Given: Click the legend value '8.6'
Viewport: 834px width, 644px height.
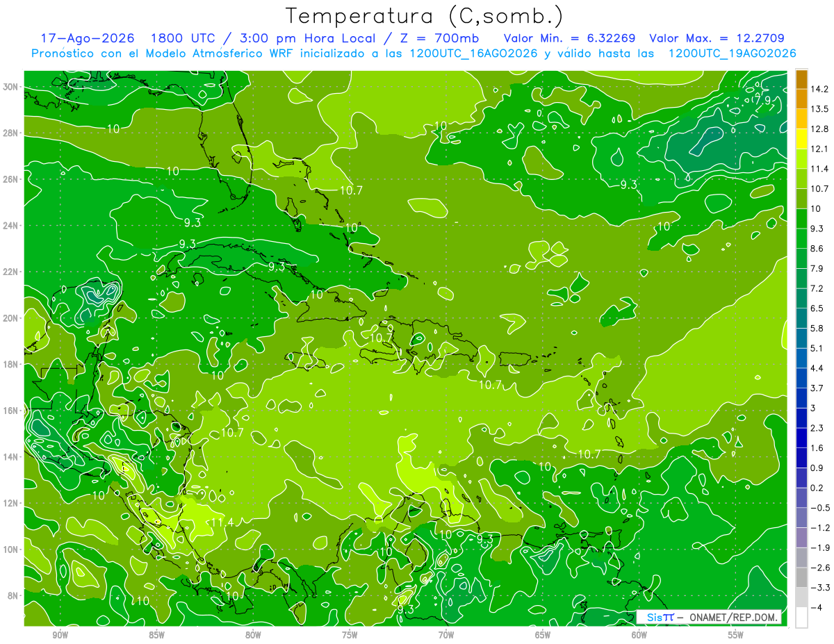Looking at the screenshot, I should click(818, 249).
